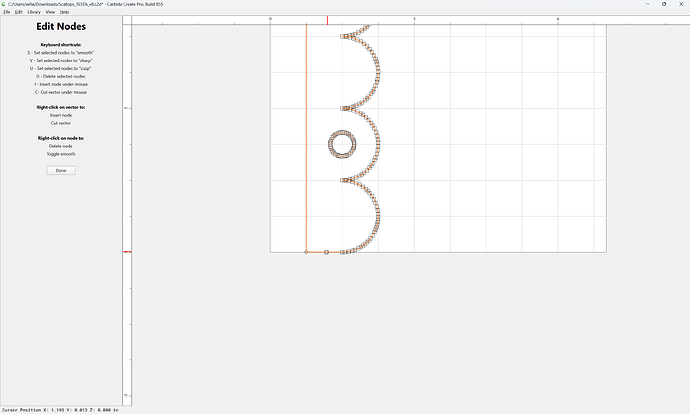Click the "3" mark on the horizontal ruler

pyautogui.click(x=414, y=19)
